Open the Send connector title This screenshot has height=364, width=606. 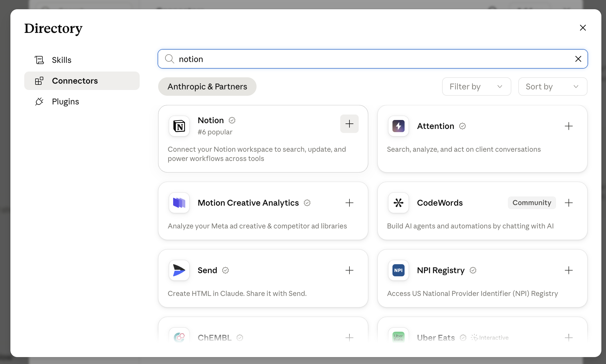[207, 270]
